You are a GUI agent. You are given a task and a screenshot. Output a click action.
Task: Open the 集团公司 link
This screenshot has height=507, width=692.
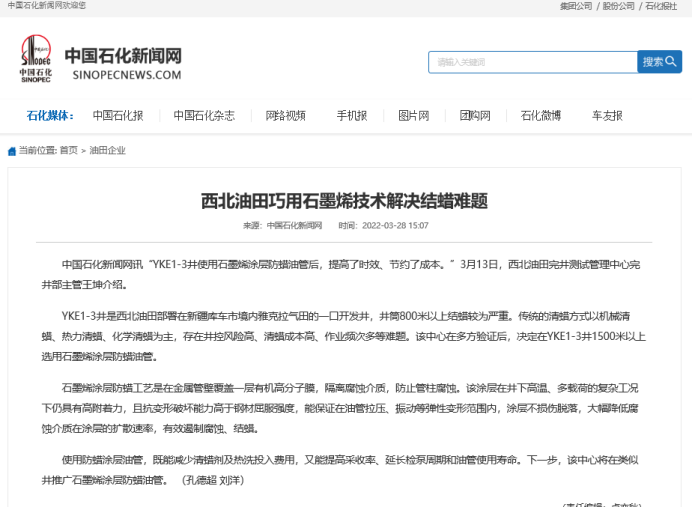(576, 6)
